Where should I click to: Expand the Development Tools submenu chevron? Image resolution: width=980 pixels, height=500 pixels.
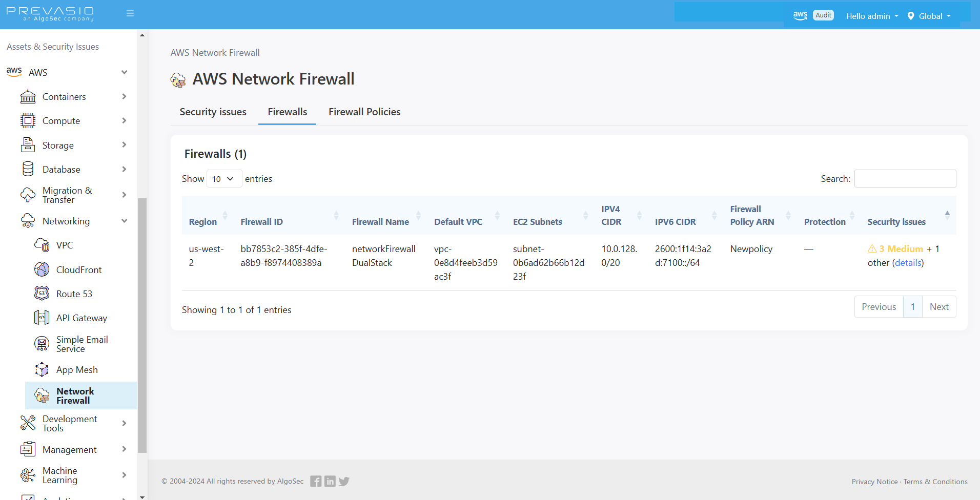tap(124, 423)
